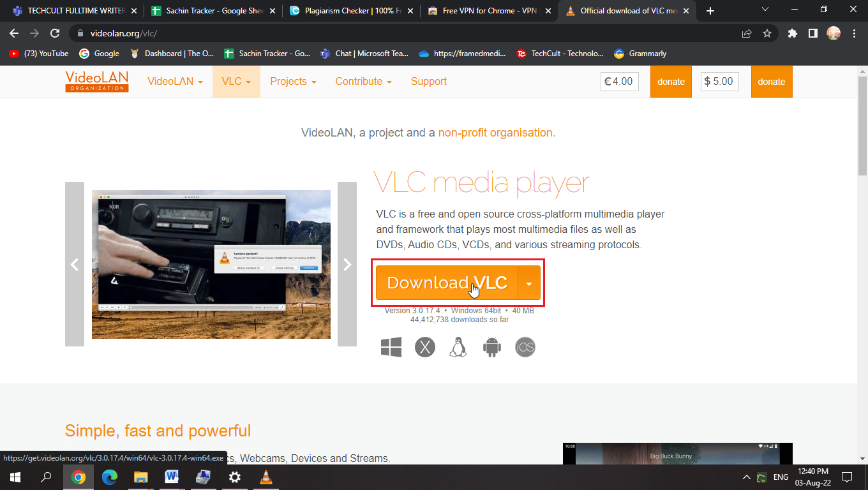The height and width of the screenshot is (490, 868).
Task: Open notification center icon
Action: pos(847,477)
